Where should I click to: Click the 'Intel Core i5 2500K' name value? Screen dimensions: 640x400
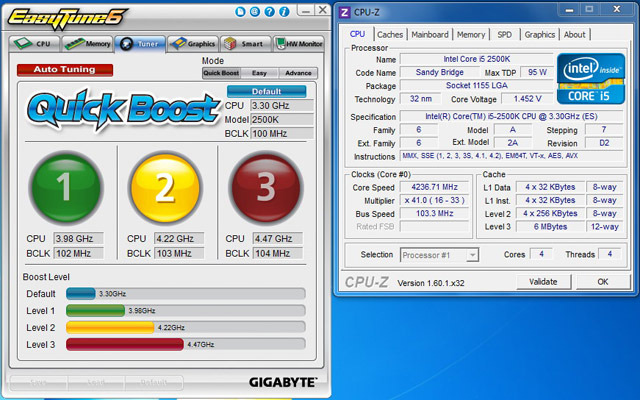(477, 59)
